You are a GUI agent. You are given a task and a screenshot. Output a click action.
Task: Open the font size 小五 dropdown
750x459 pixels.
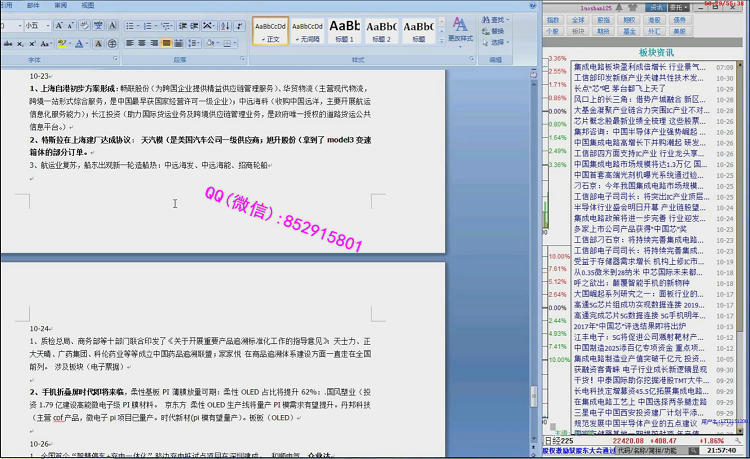point(50,25)
